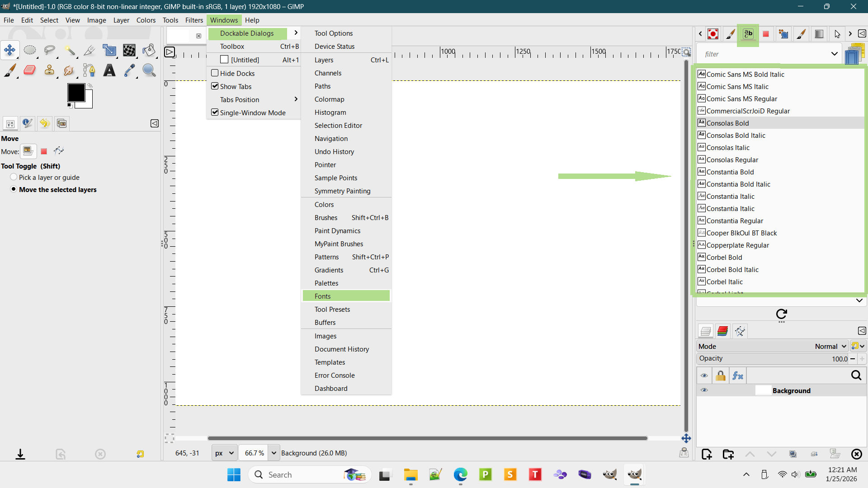Open the zoom percentage dropdown

(274, 453)
